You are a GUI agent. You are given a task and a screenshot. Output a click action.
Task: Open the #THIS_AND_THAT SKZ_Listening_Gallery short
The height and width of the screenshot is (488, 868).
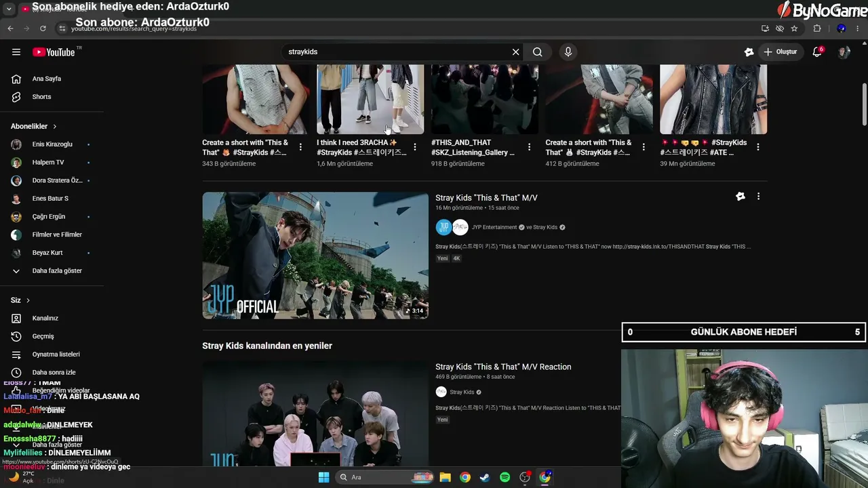(485, 100)
